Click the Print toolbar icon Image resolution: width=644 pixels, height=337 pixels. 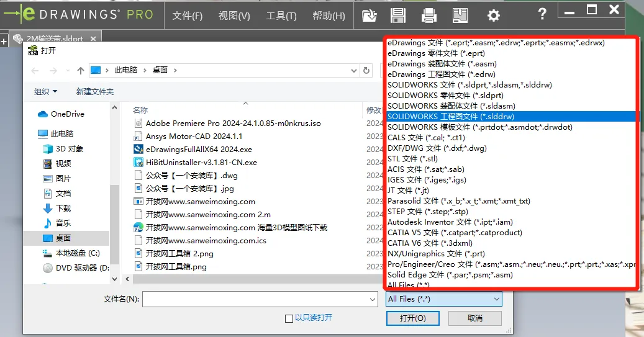[429, 16]
